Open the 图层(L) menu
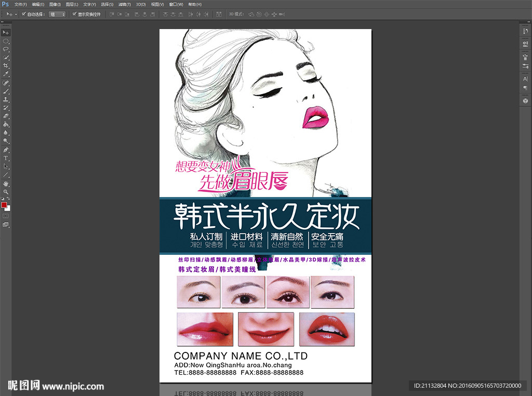Image resolution: width=532 pixels, height=396 pixels. click(72, 4)
